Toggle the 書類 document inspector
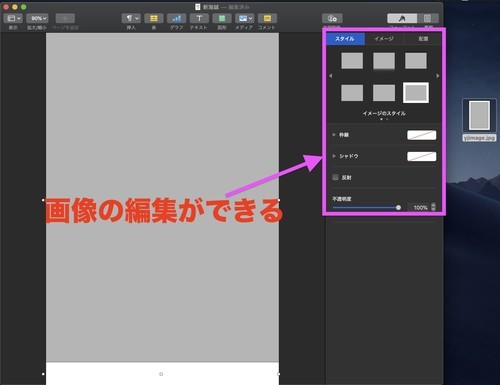Viewport: 500px width, 385px height. [x=428, y=18]
